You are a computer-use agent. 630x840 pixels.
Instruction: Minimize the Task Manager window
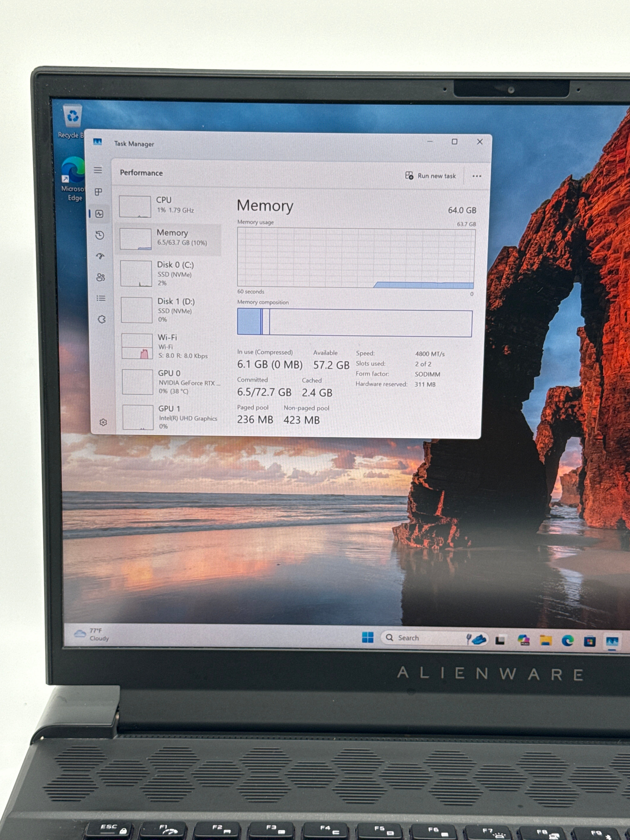(x=430, y=141)
